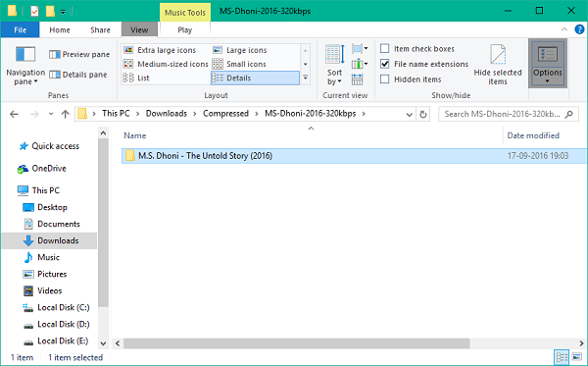588x366 pixels.
Task: Refresh the current folder view
Action: pyautogui.click(x=423, y=114)
